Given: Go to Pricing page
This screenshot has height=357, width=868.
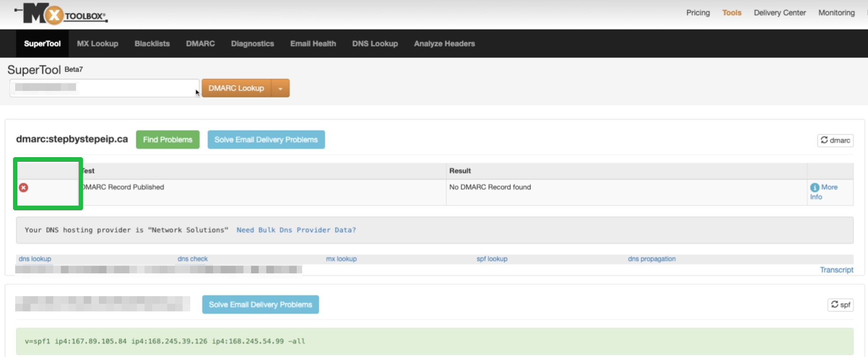Looking at the screenshot, I should [698, 13].
